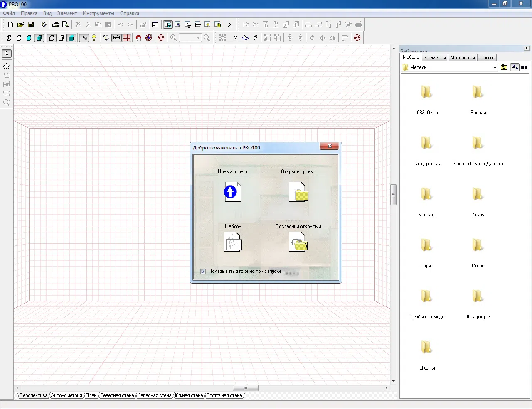This screenshot has height=409, width=532.
Task: Click the Sigma report icon
Action: [230, 24]
